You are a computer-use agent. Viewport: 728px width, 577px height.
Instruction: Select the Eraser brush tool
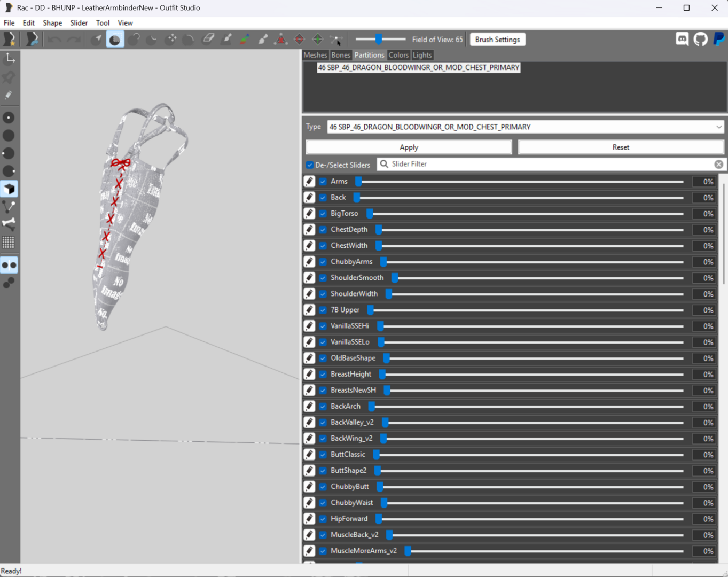point(208,39)
